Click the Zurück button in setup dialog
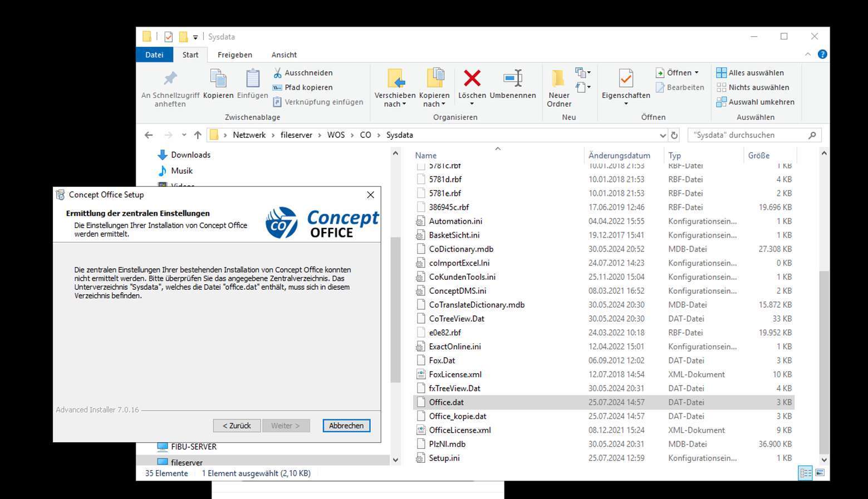Screen dimensions: 868x499 click(237, 426)
